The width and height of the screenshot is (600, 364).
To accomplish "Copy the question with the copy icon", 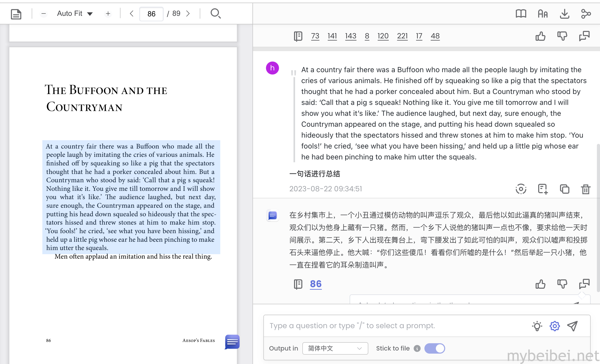I will point(564,189).
